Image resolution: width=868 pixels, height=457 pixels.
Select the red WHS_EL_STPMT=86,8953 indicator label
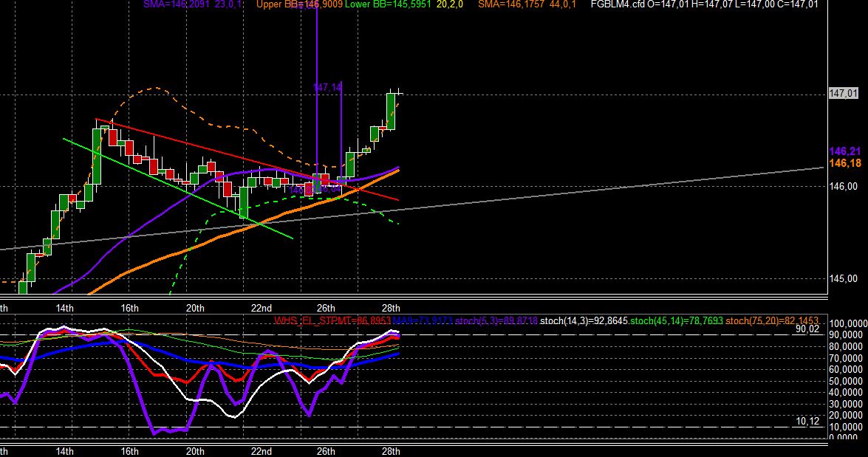[332, 321]
